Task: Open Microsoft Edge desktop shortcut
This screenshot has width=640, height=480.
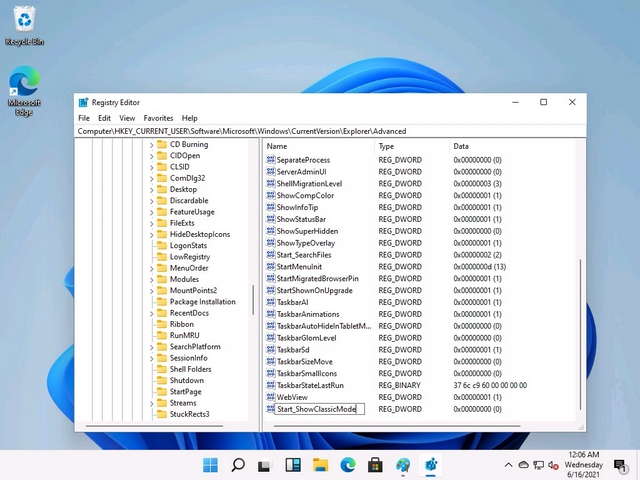Action: coord(24,84)
